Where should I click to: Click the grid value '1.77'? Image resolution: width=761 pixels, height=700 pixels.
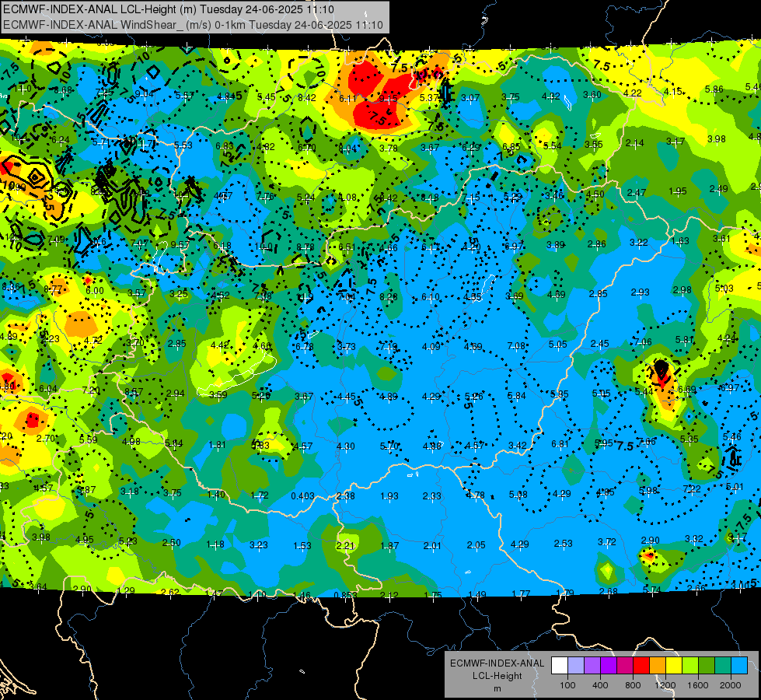(521, 593)
